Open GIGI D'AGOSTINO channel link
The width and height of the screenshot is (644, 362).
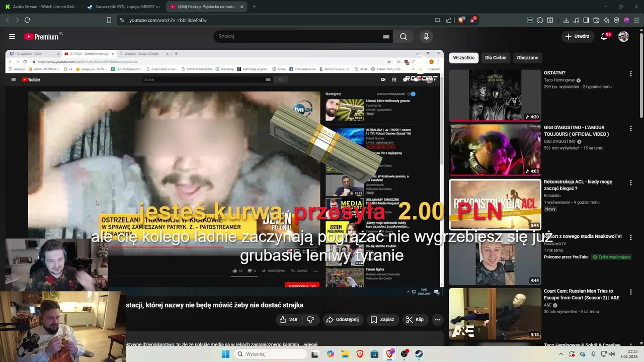[x=559, y=141]
